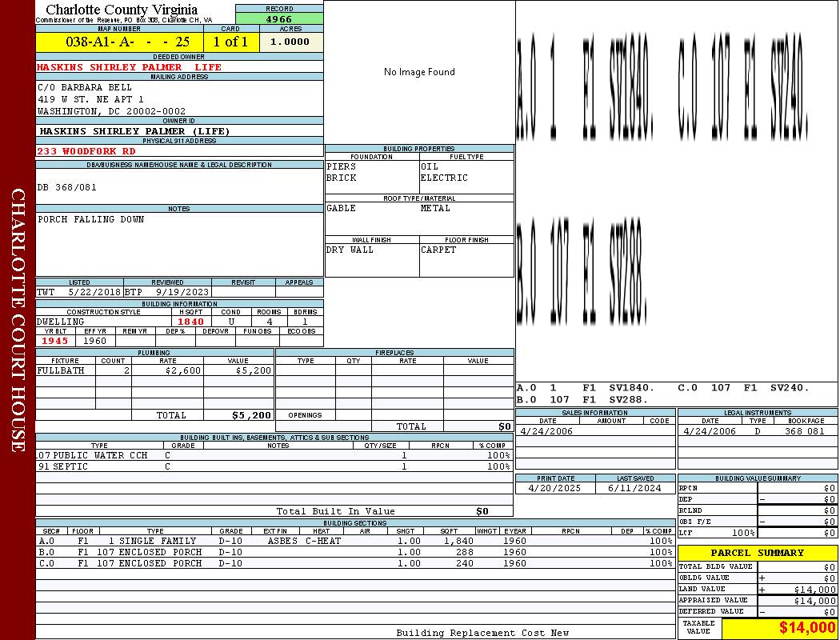Click mailing address line C/O BARBARA BELL
The image size is (840, 640).
click(85, 87)
